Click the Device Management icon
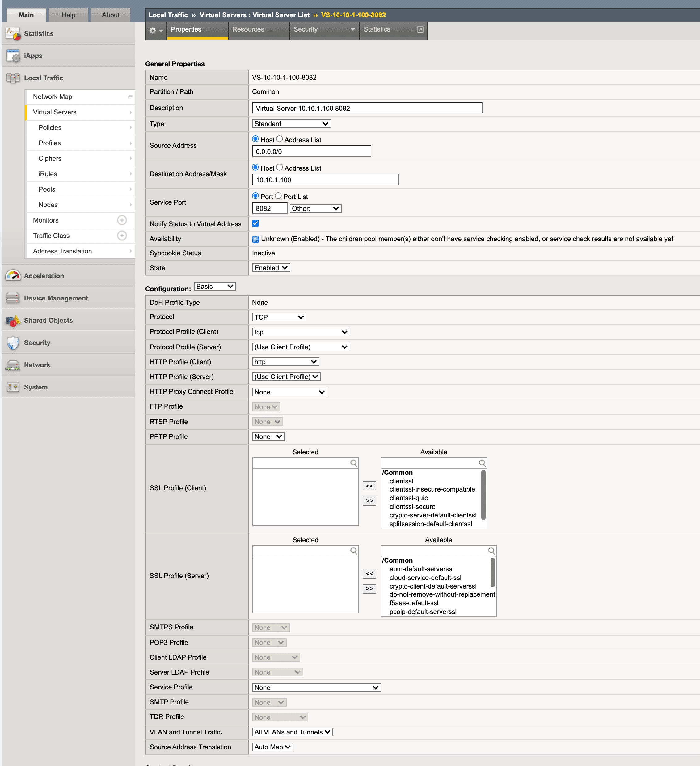 point(13,298)
